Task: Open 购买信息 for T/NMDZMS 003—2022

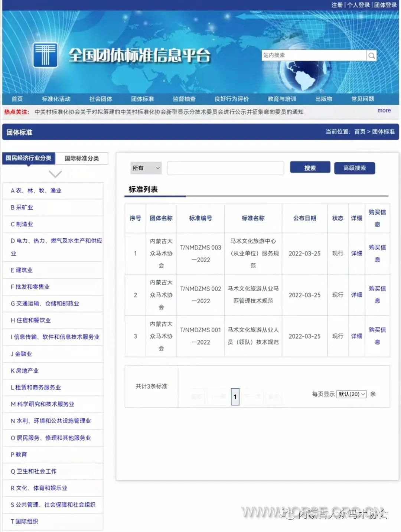Action: (x=377, y=253)
